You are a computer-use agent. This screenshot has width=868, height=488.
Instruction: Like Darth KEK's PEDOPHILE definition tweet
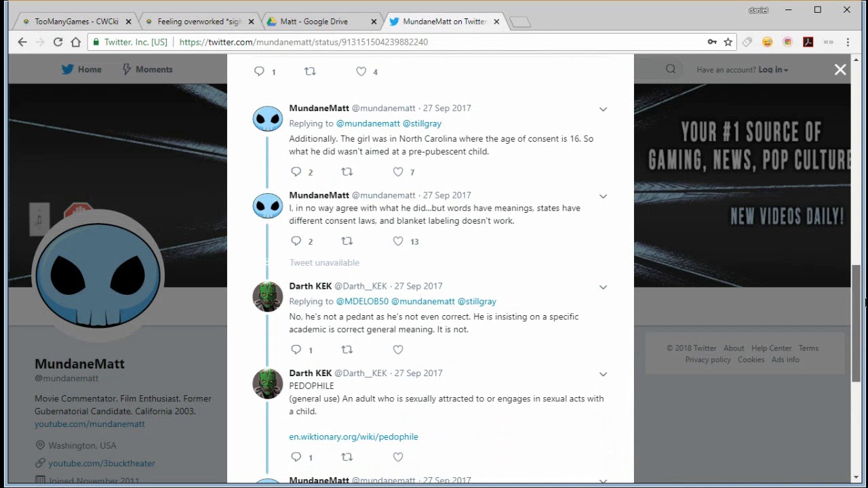pos(398,457)
